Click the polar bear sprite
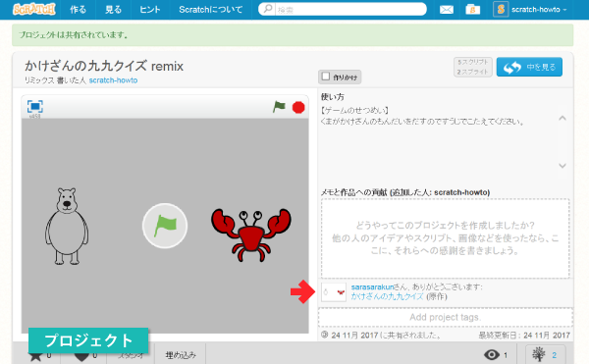The height and width of the screenshot is (364, 589). [67, 227]
